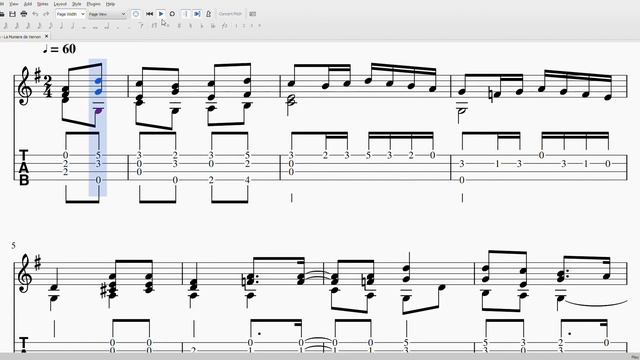Apply the natural accidental
Viewport: 640px width, 360px height.
pyautogui.click(x=190, y=26)
